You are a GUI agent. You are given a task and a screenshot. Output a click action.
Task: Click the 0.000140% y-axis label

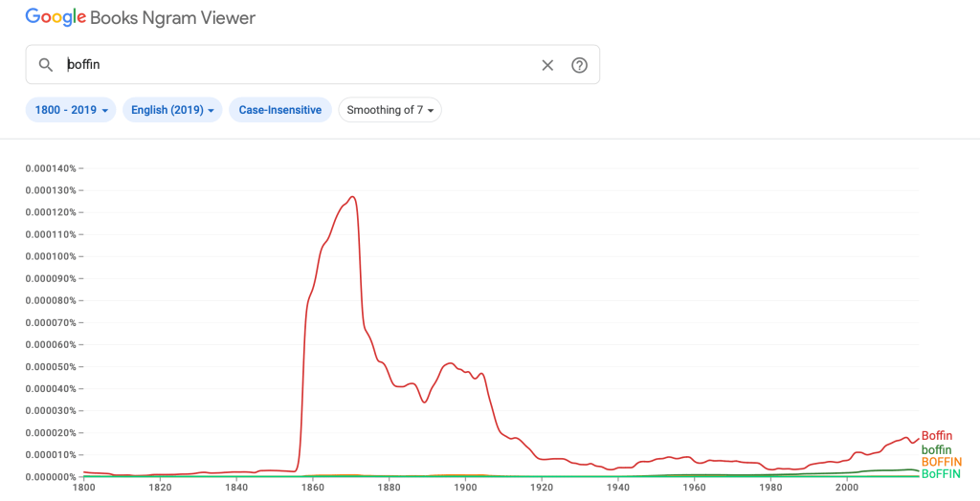click(51, 168)
